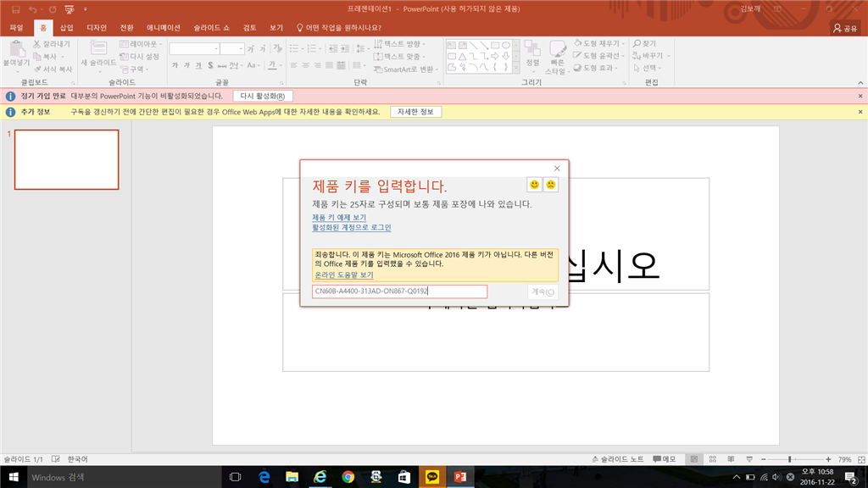Image resolution: width=868 pixels, height=488 pixels.
Task: Click SmartArt로 변환 in ribbon
Action: click(406, 69)
